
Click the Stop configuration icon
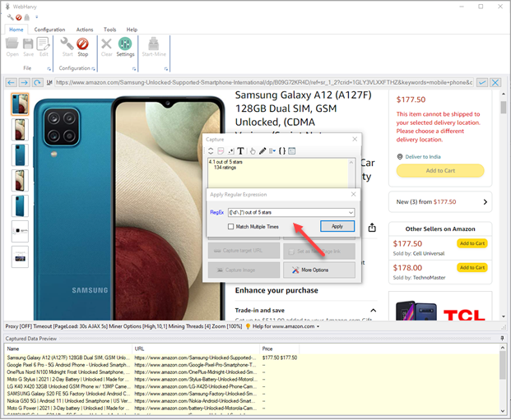pyautogui.click(x=82, y=47)
